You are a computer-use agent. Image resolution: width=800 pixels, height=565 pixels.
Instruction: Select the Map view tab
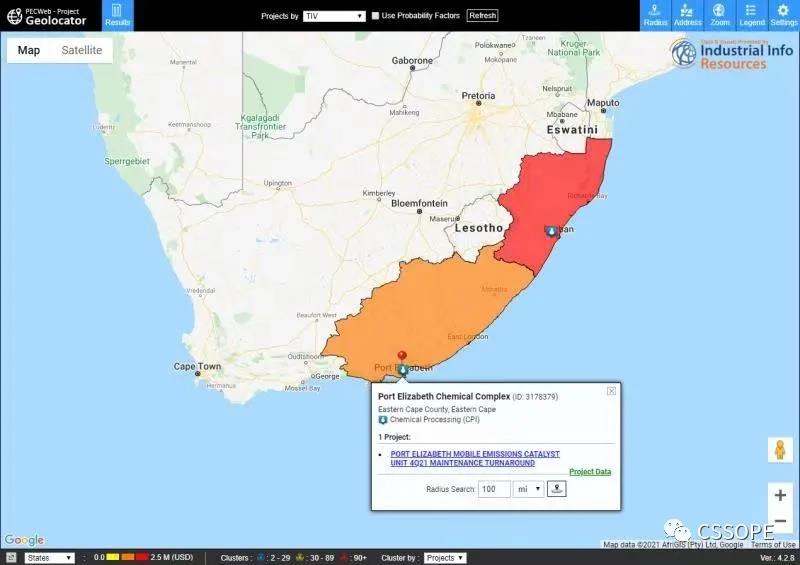coord(29,50)
